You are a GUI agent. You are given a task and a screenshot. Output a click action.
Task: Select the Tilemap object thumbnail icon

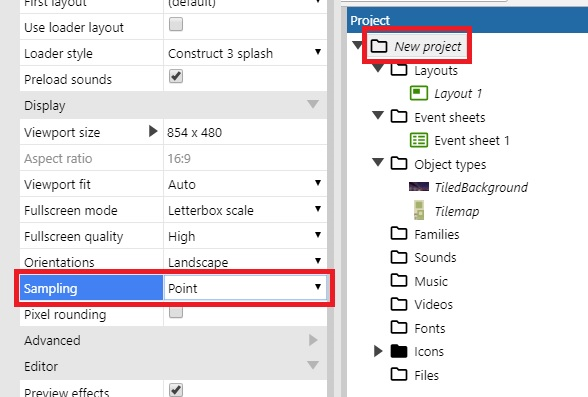(x=419, y=210)
